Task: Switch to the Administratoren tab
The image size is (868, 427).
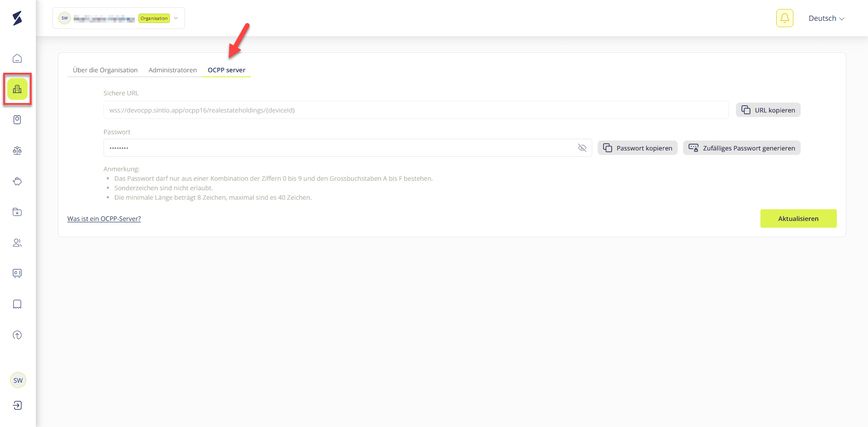Action: (x=173, y=70)
